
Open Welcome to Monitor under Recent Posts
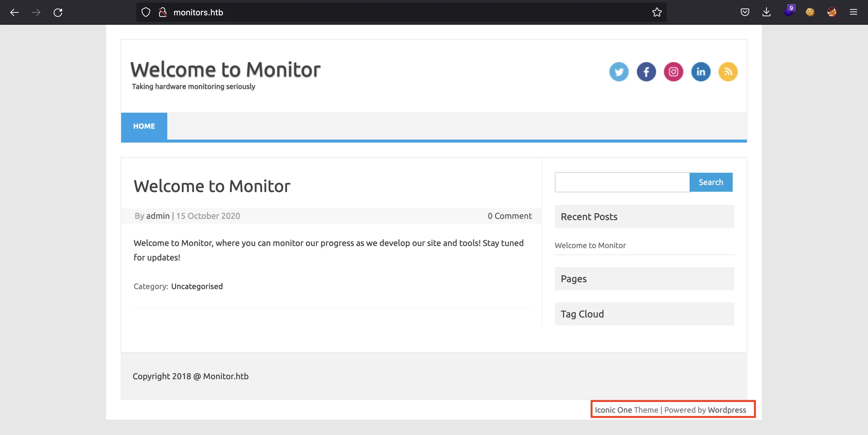pos(590,245)
